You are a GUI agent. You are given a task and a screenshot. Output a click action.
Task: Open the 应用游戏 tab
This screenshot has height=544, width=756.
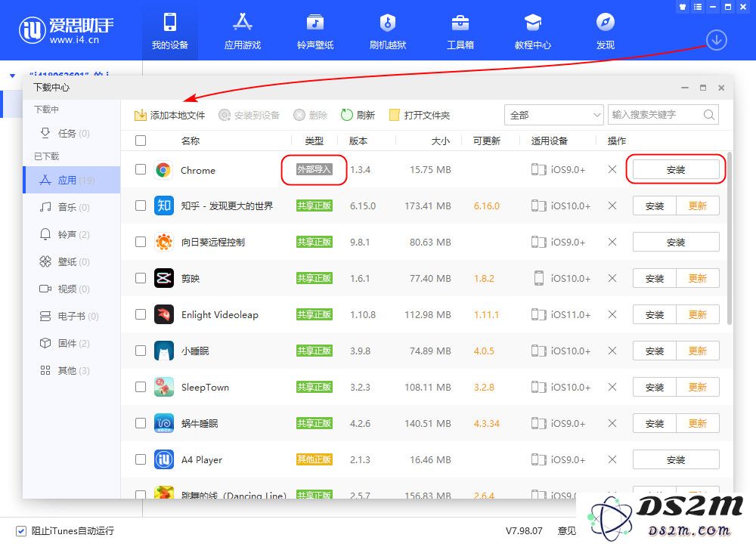pos(243,31)
